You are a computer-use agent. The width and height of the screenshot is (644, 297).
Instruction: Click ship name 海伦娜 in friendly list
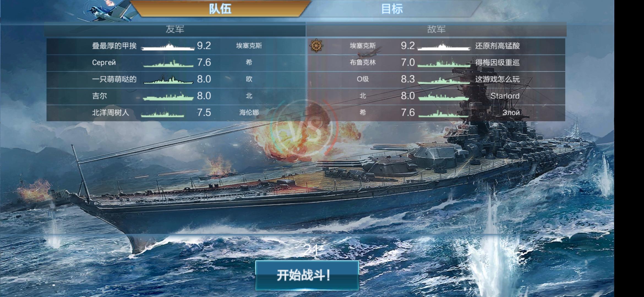249,112
